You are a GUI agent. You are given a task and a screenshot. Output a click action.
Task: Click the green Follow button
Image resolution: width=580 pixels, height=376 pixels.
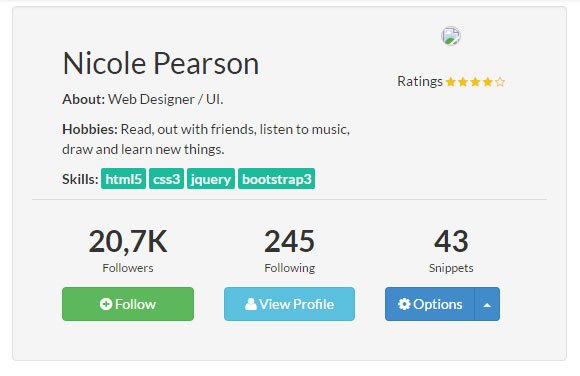[x=128, y=304]
